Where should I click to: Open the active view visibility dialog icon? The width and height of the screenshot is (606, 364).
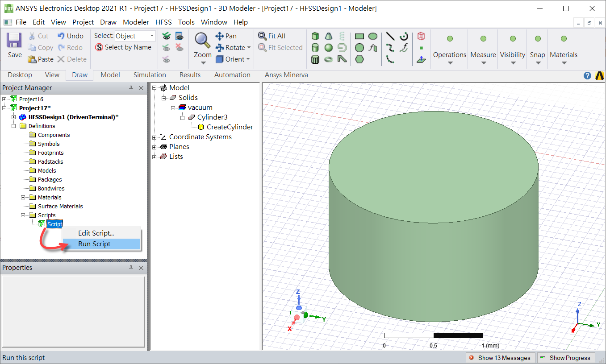click(x=179, y=36)
